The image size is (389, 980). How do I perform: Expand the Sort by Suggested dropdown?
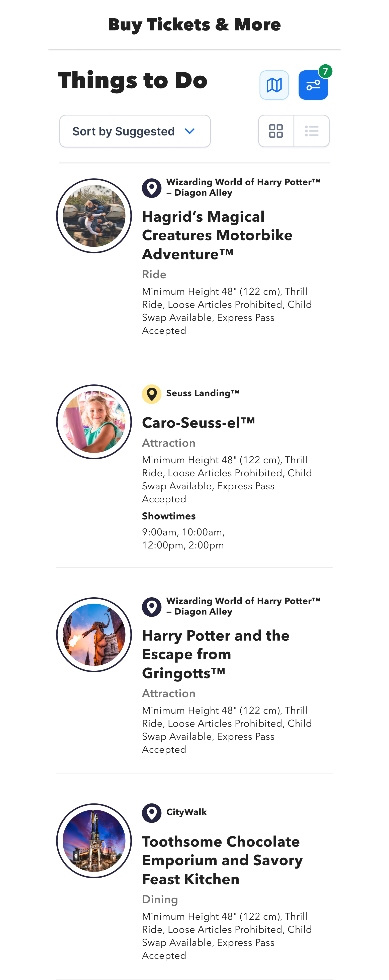click(x=135, y=131)
